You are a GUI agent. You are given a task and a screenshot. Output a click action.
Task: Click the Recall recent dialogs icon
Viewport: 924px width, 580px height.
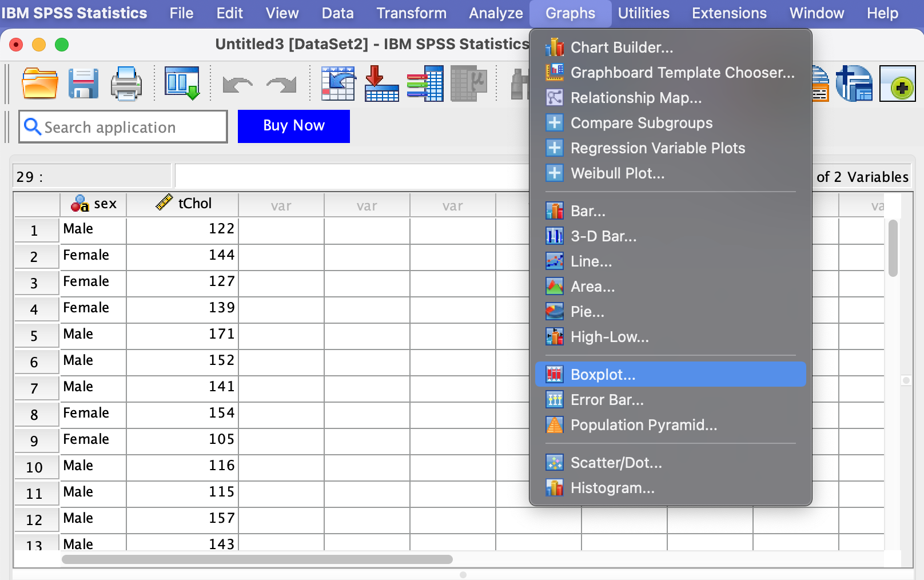[182, 84]
